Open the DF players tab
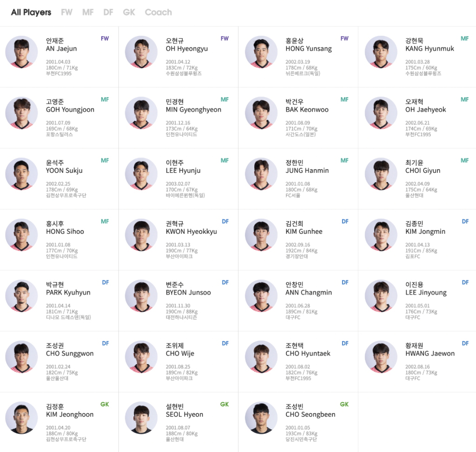This screenshot has height=452, width=476. tap(108, 13)
